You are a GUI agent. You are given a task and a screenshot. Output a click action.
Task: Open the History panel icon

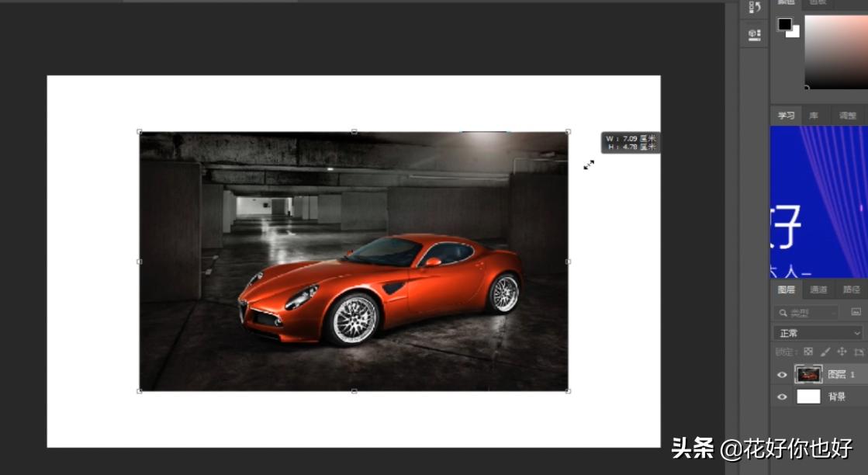tap(755, 7)
